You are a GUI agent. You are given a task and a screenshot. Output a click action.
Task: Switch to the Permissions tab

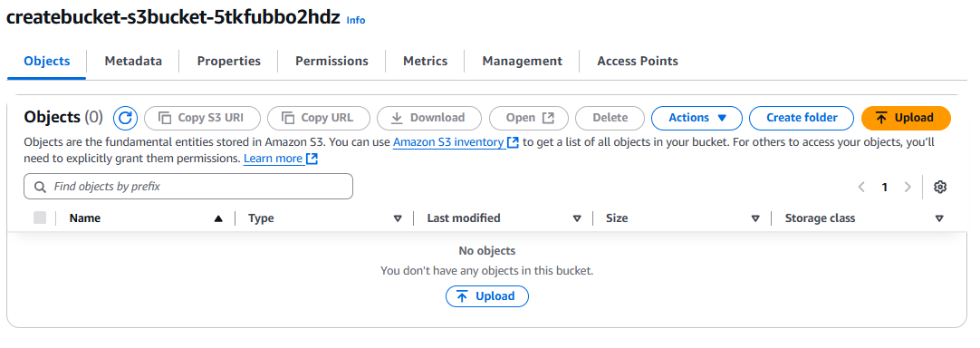(331, 62)
